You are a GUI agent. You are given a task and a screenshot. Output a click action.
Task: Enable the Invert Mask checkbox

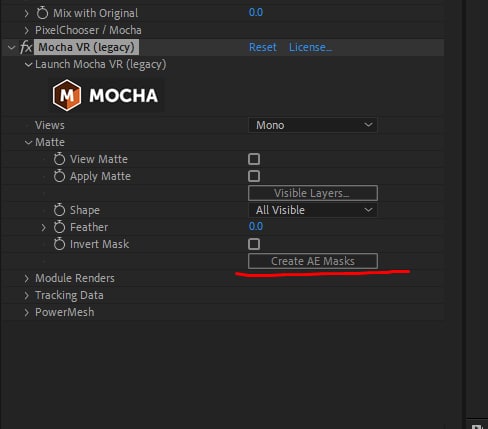tap(254, 244)
